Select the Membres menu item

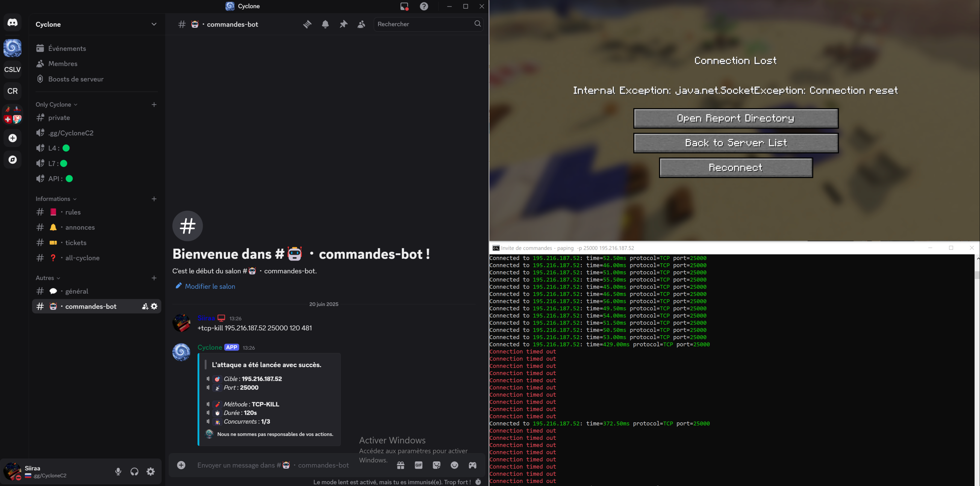pos(63,63)
